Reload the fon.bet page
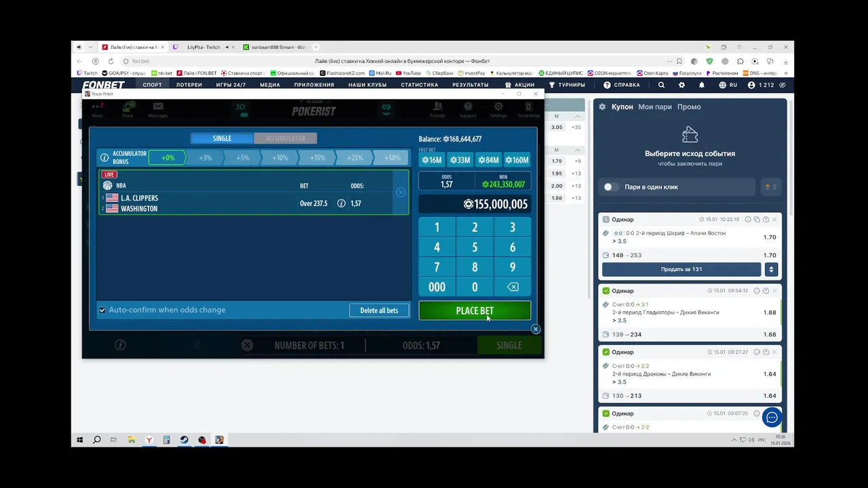Image resolution: width=868 pixels, height=488 pixels. [110, 61]
